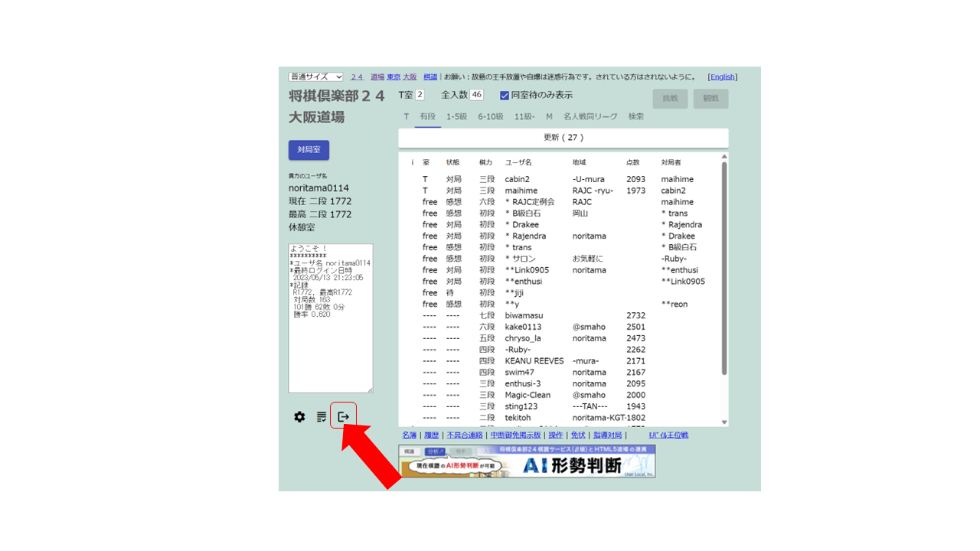Click the AI形勢判断 banner image
980x551 pixels.
pos(527,461)
